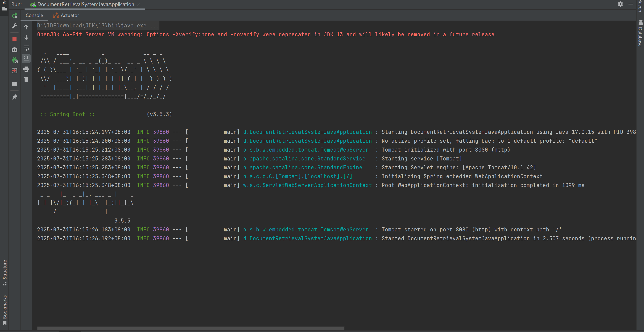Close the DocumentRetrievalSystemJavaApplication run tab
The width and height of the screenshot is (644, 332).
[139, 4]
